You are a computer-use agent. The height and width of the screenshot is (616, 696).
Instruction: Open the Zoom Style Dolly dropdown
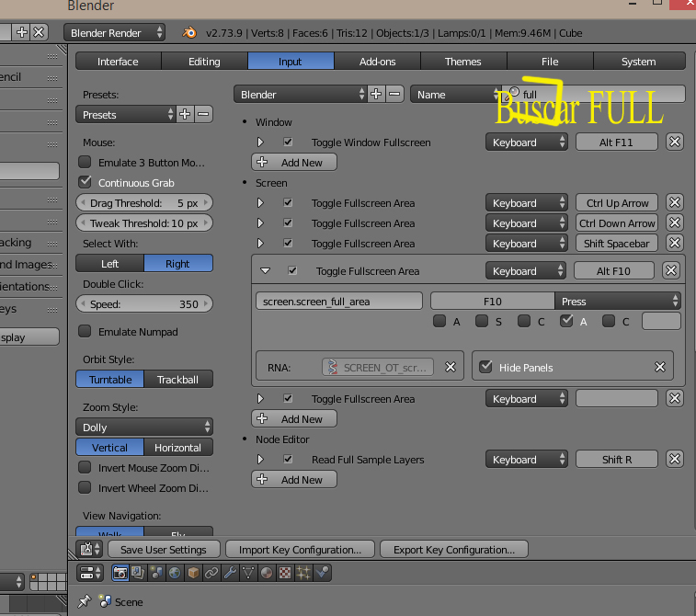click(x=144, y=428)
